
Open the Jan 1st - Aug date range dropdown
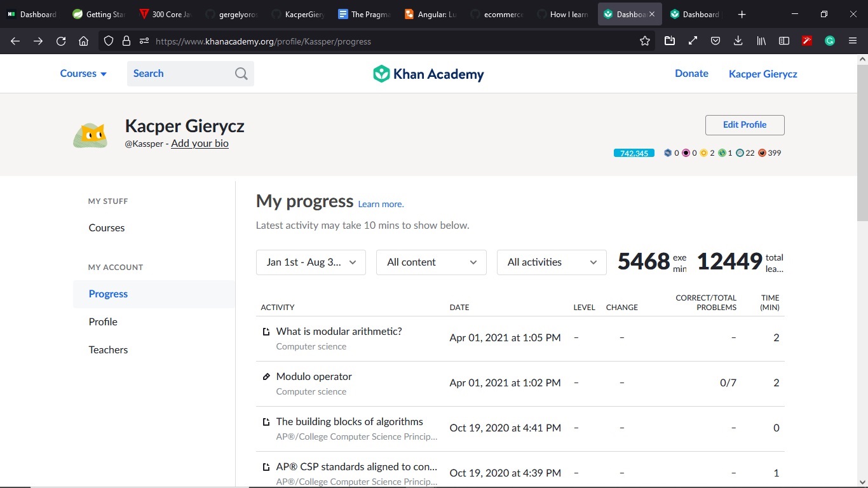[311, 262]
